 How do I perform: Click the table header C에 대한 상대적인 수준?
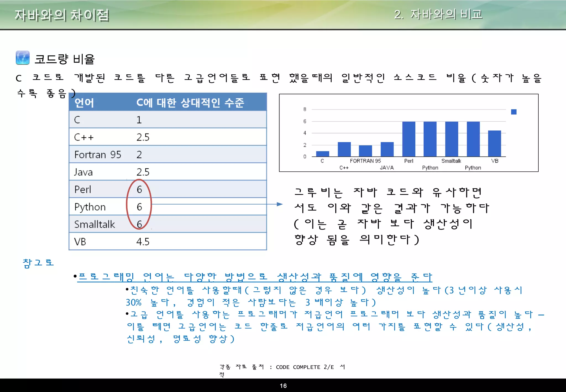click(x=190, y=103)
